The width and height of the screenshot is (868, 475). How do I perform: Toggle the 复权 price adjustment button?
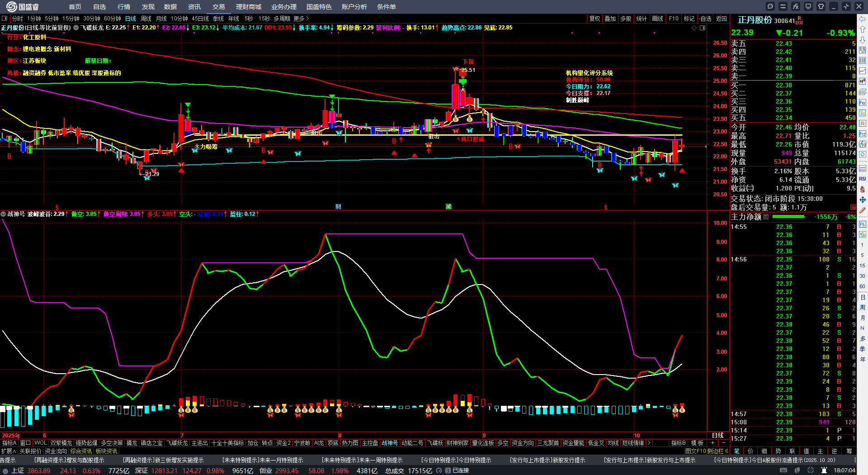pos(594,19)
